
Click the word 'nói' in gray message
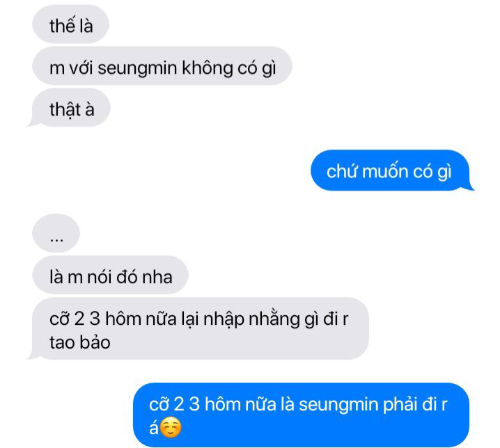[99, 277]
